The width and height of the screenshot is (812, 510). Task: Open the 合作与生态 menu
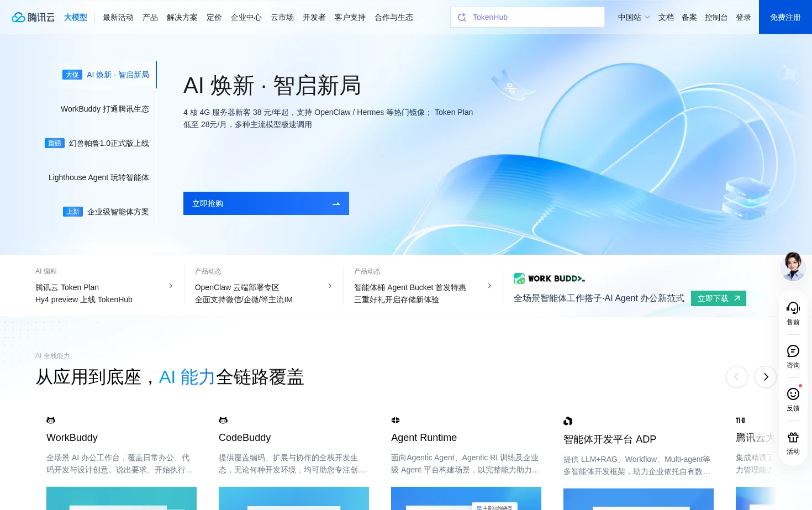click(394, 17)
